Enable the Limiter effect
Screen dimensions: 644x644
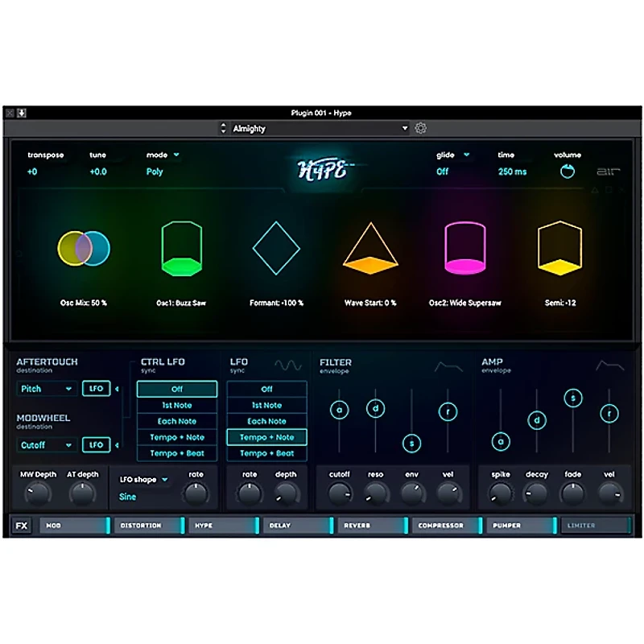click(x=596, y=526)
